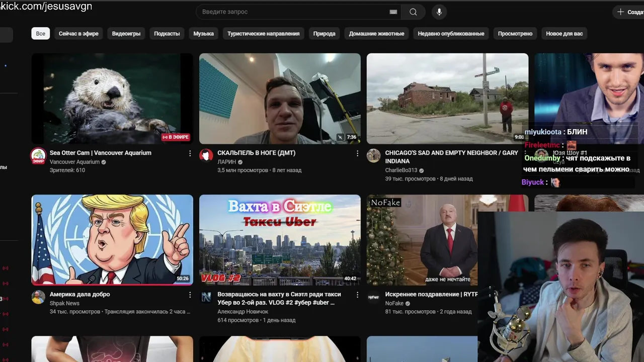This screenshot has height=362, width=644.
Task: Open title Возвращаюсь на вахту в Сиэтл
Action: 279,298
